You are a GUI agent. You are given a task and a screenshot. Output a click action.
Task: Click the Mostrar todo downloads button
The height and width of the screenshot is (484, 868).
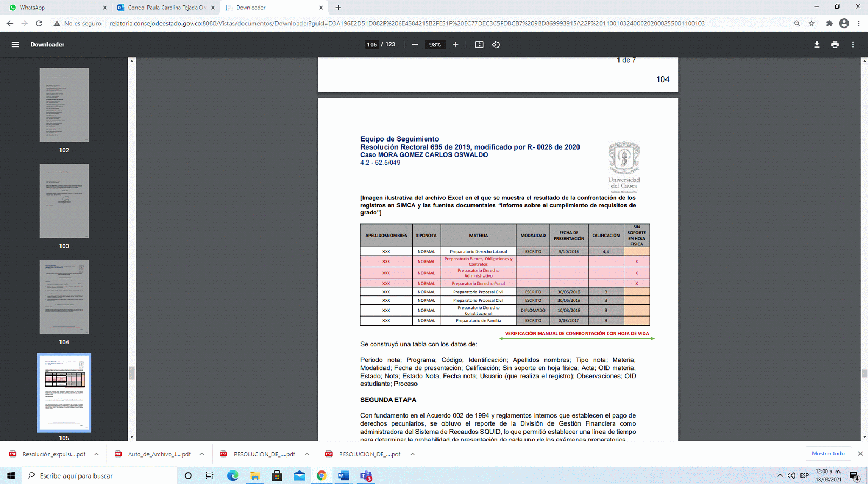(x=828, y=454)
